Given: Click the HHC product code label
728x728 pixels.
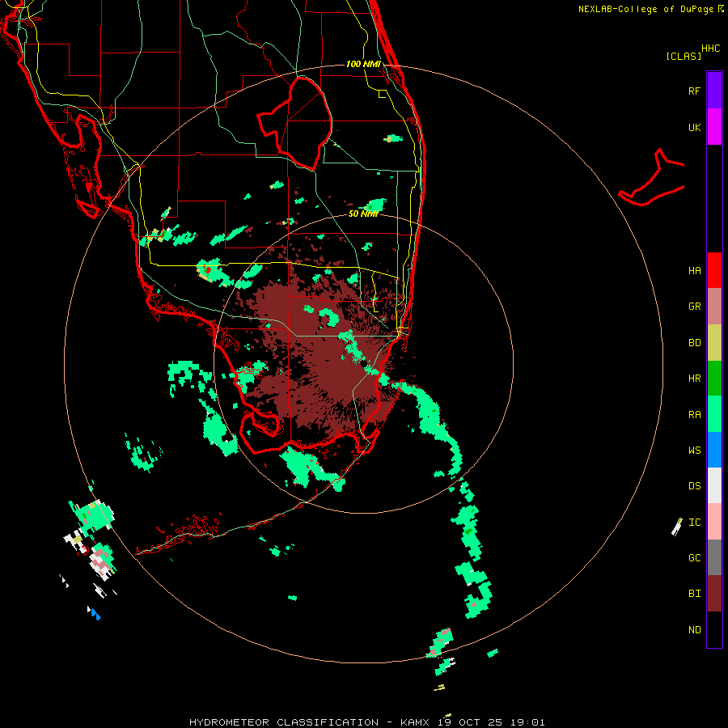Looking at the screenshot, I should point(710,49).
